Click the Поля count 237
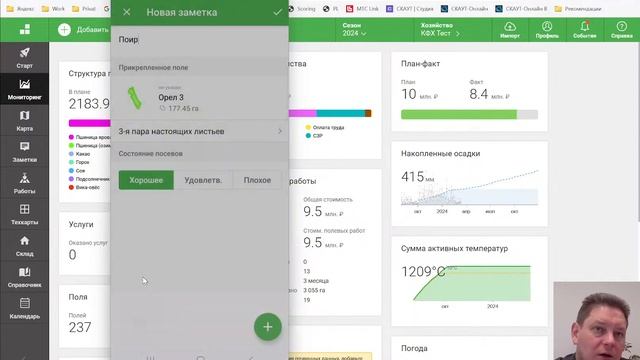 coord(80,327)
